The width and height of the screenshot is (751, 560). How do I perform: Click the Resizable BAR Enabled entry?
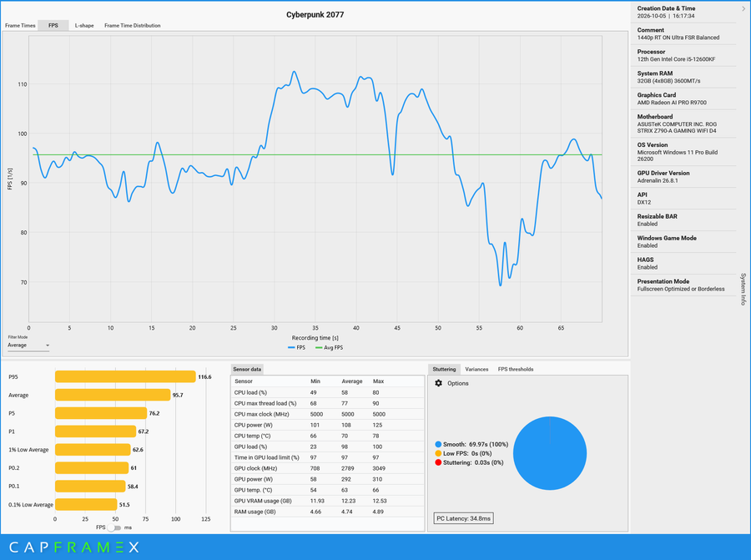tap(683, 219)
